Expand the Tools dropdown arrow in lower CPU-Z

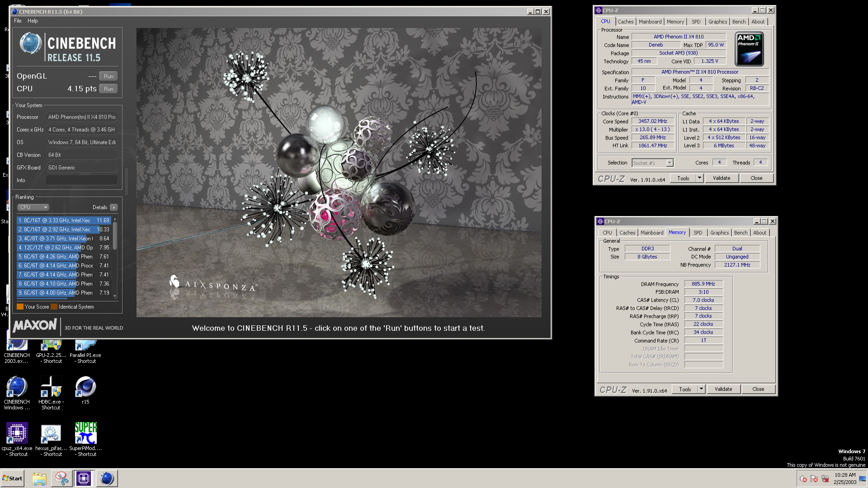coord(701,389)
